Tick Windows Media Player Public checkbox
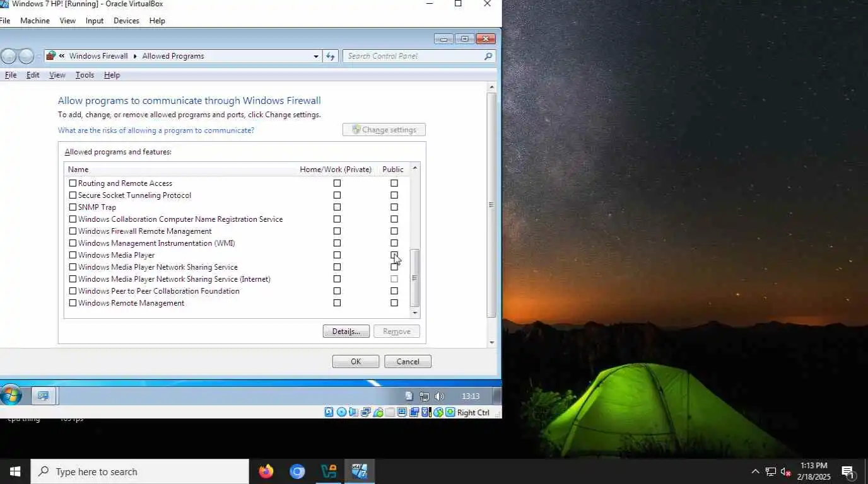Viewport: 868px width, 484px height. [394, 255]
